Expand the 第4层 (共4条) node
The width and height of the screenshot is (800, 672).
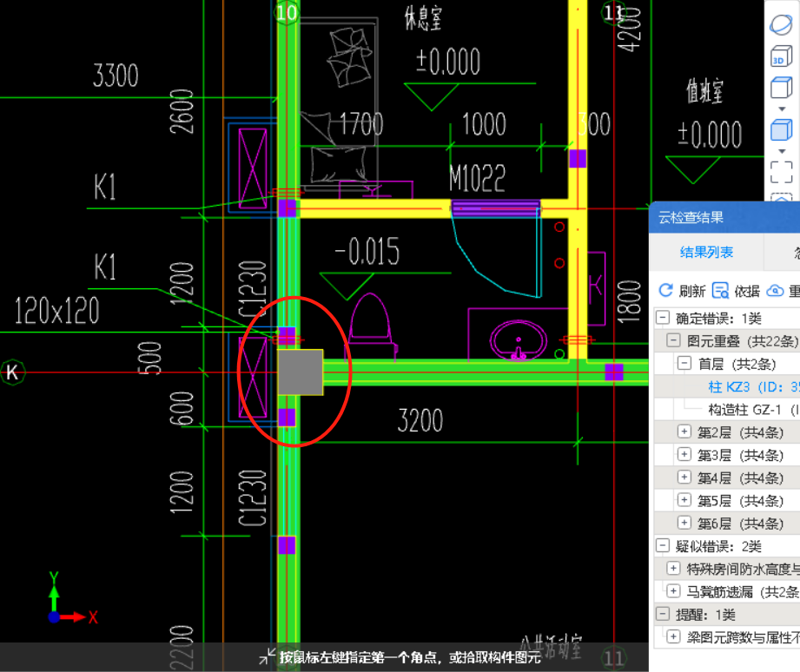click(684, 477)
